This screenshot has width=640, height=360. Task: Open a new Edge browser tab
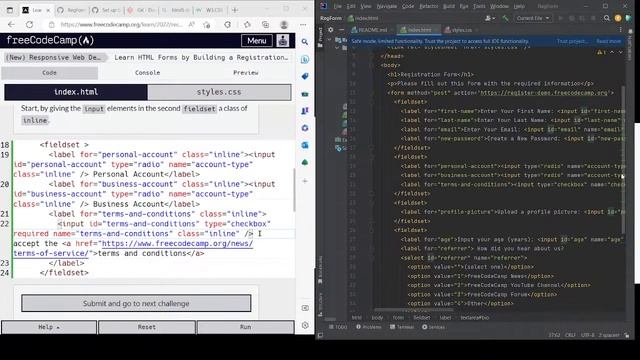coord(235,10)
